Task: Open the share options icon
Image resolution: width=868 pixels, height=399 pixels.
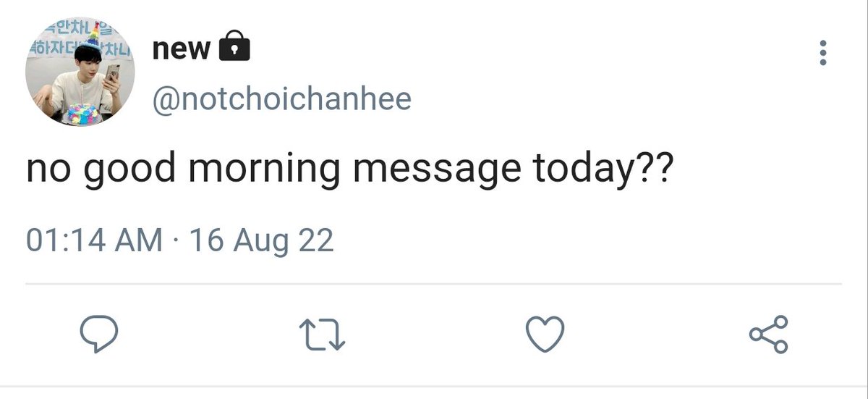Action: (768, 335)
